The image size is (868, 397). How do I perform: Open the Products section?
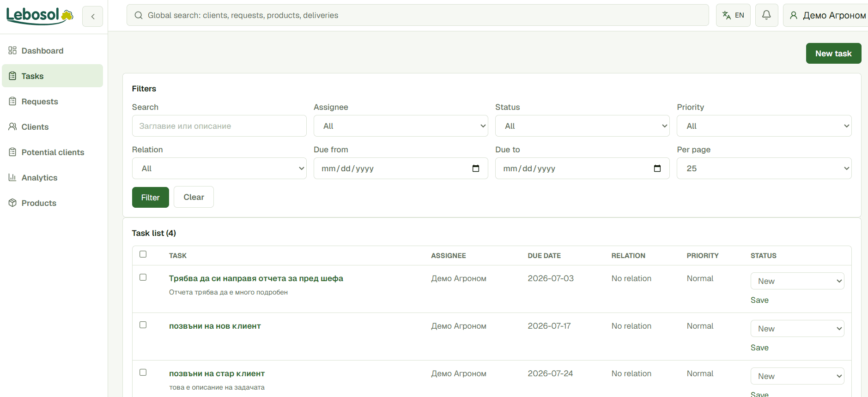click(x=53, y=203)
